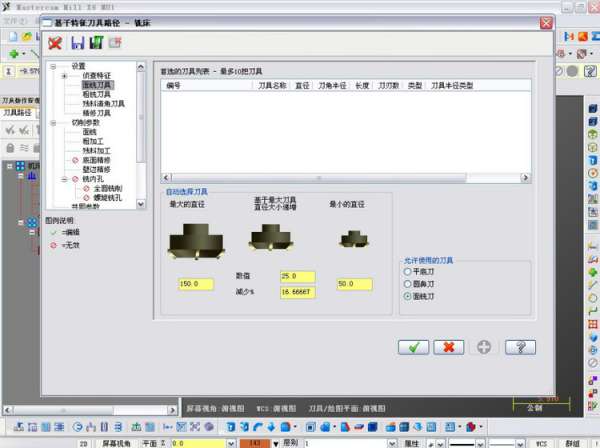This screenshot has width=600, height=448.
Task: Click the 50.0 minimum diameter field
Action: (354, 284)
